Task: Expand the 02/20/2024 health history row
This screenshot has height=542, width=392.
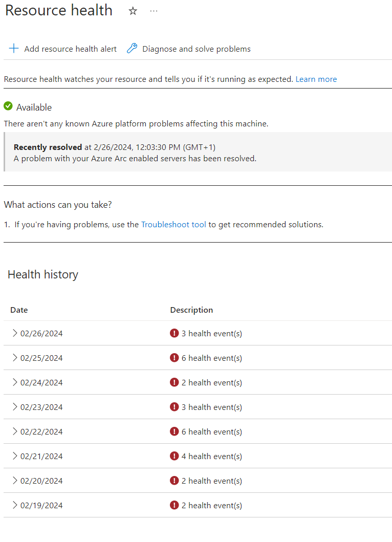Action: [15, 481]
